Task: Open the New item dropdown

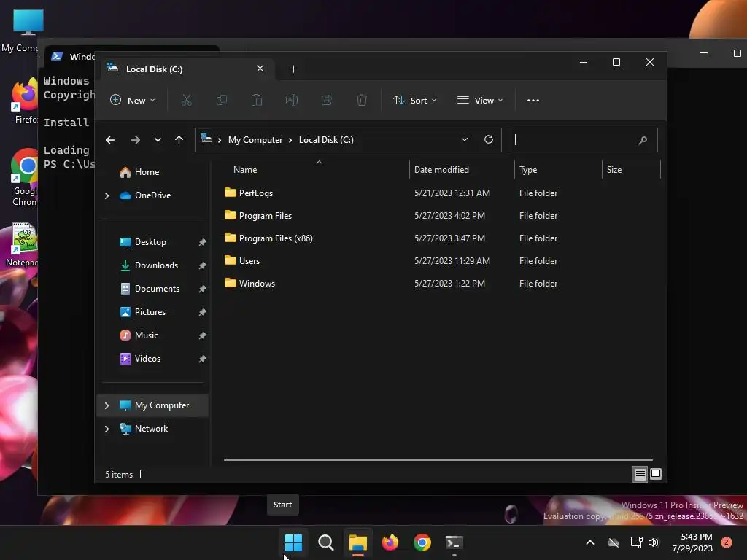Action: 133,101
